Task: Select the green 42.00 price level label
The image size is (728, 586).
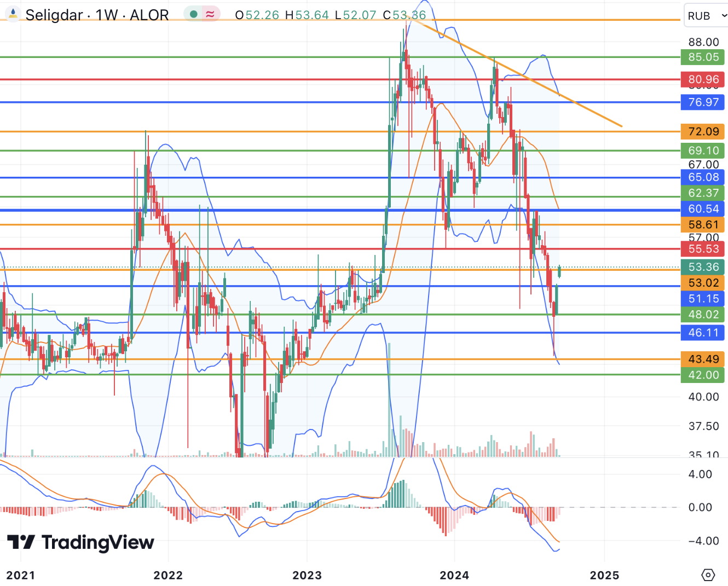Action: tap(703, 375)
